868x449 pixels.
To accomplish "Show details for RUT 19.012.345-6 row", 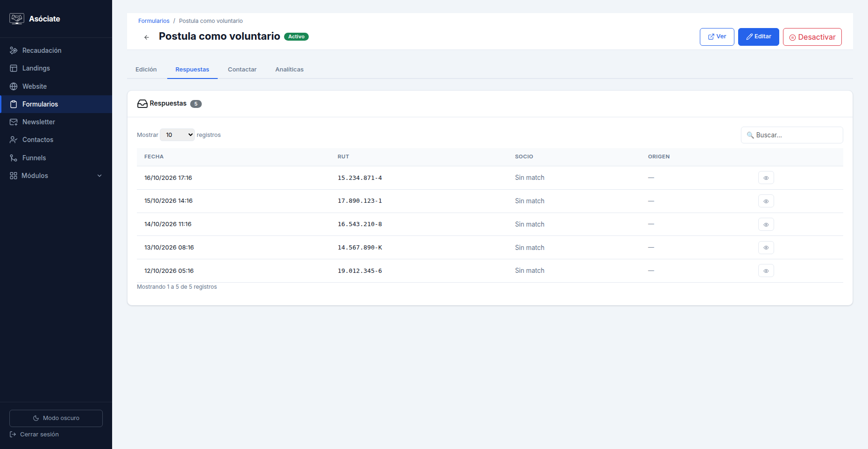I will (x=766, y=271).
